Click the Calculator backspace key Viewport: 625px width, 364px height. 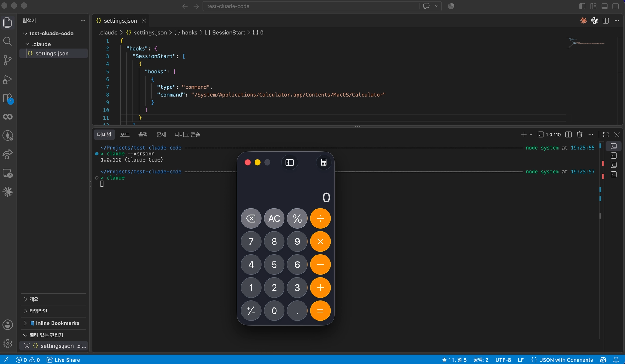tap(251, 218)
